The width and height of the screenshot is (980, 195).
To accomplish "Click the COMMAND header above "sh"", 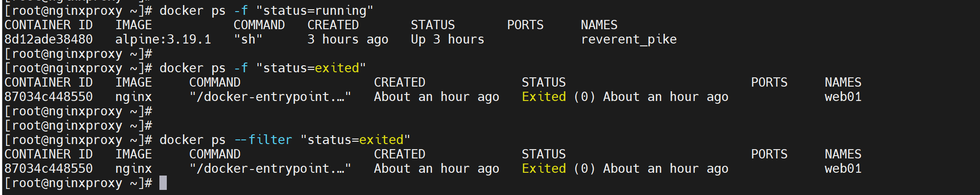I will [259, 25].
